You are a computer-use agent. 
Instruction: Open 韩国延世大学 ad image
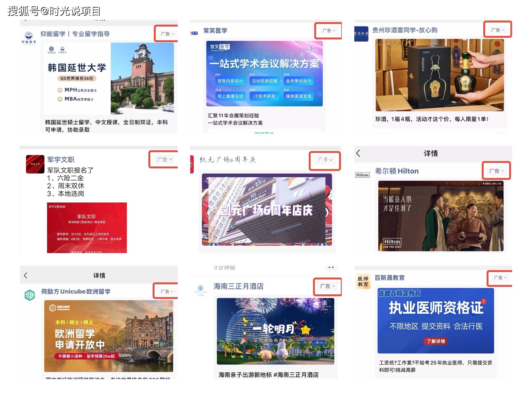pos(109,78)
